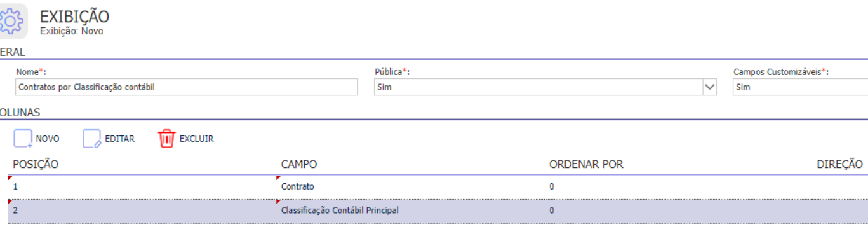Click Ordenar Por value in Classificação Contábil row
Screen dimensions: 868x236
[678, 211]
